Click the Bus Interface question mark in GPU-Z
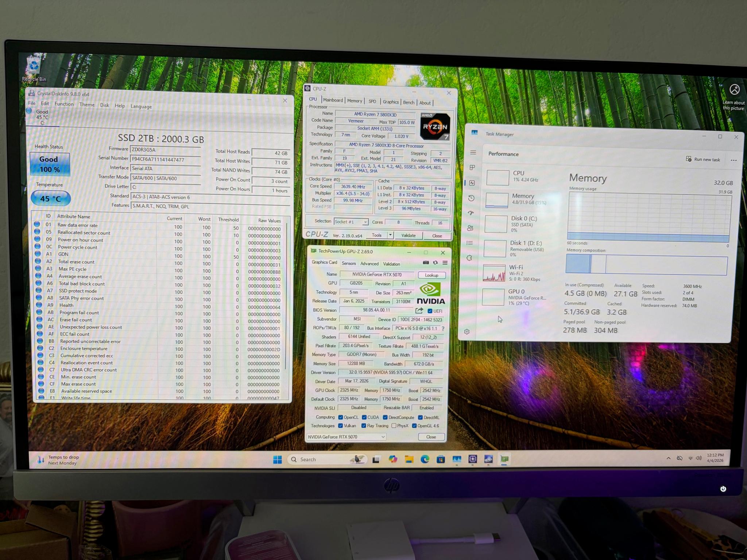The height and width of the screenshot is (560, 747). tap(443, 328)
